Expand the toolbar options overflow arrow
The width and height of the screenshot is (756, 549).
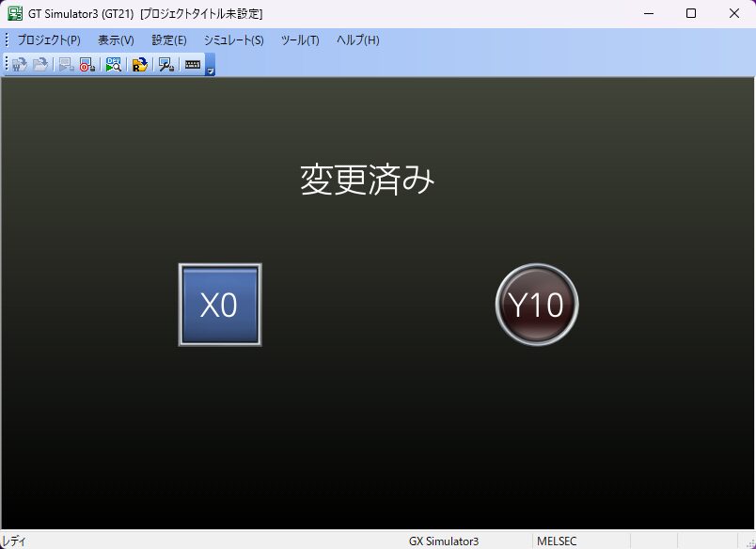[x=211, y=70]
